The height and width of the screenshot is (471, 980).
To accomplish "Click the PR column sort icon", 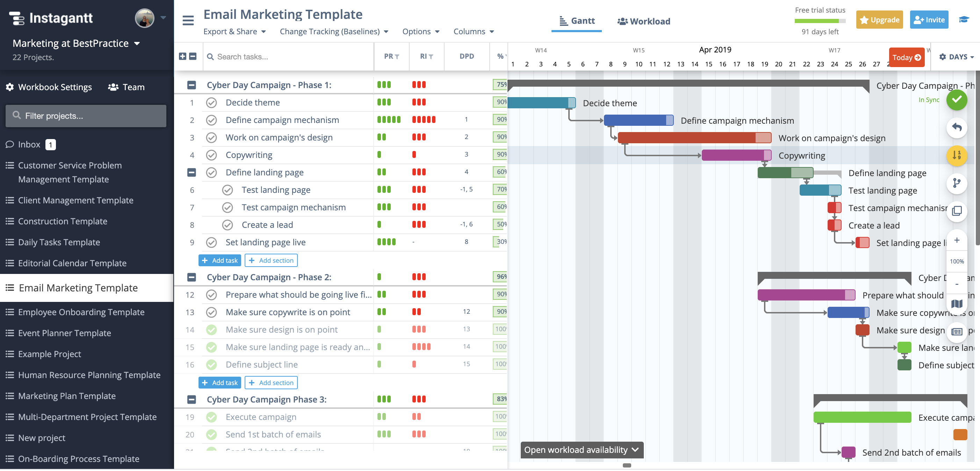I will [397, 56].
